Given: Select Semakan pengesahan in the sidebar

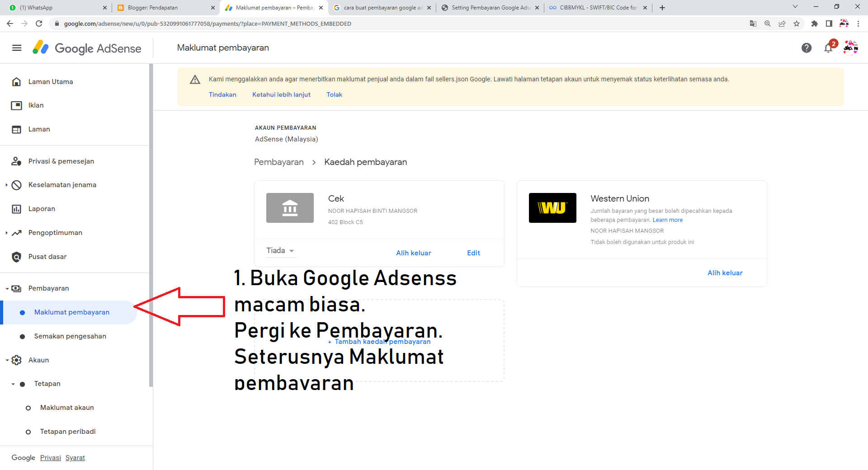Looking at the screenshot, I should [x=70, y=336].
